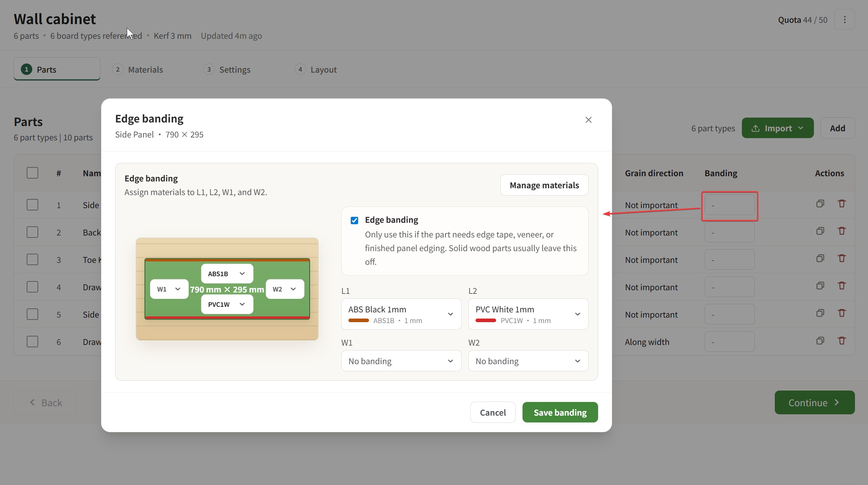Tick the select-all checkbox in the table header
Screen dimensions: 868x485
pos(32,173)
